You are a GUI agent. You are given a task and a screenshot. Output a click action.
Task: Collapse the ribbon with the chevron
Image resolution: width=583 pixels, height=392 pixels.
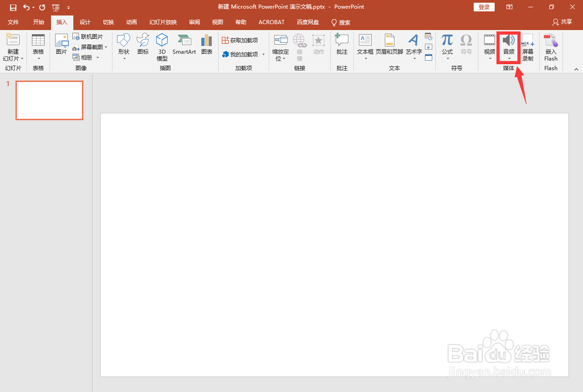click(576, 69)
